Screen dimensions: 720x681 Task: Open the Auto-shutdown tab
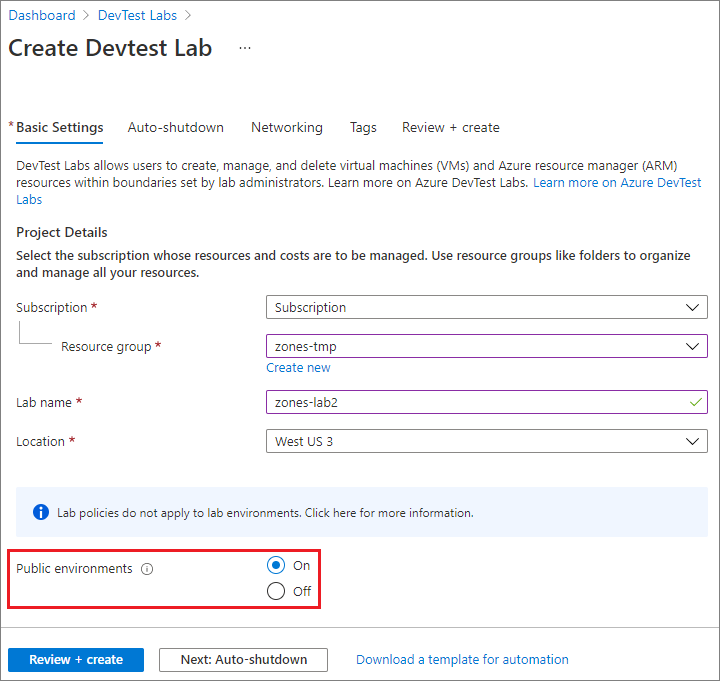[x=176, y=127]
